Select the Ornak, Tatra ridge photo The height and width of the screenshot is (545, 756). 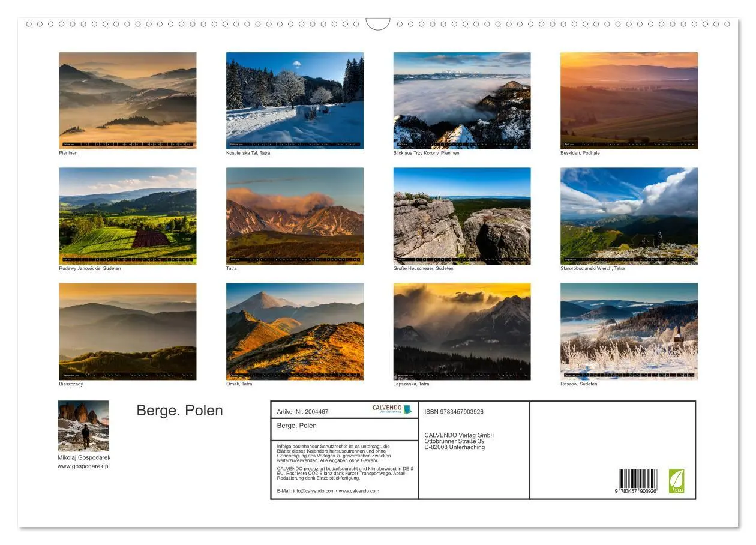tap(295, 331)
